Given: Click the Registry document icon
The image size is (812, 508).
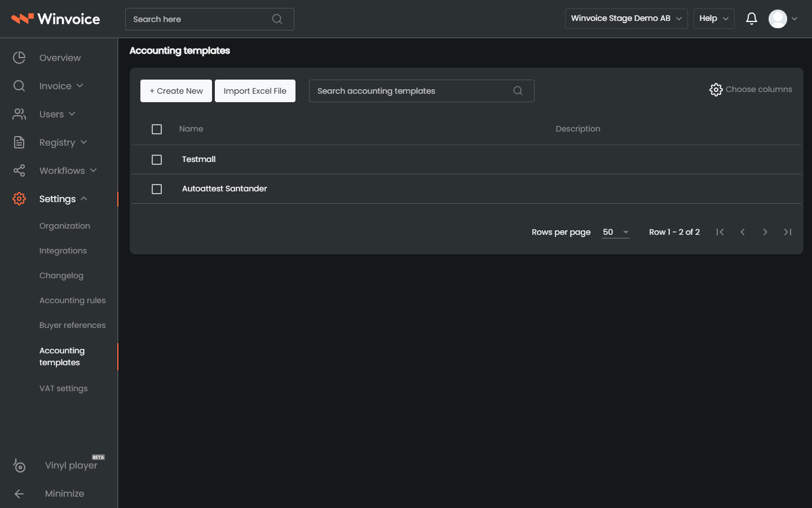Looking at the screenshot, I should point(19,142).
